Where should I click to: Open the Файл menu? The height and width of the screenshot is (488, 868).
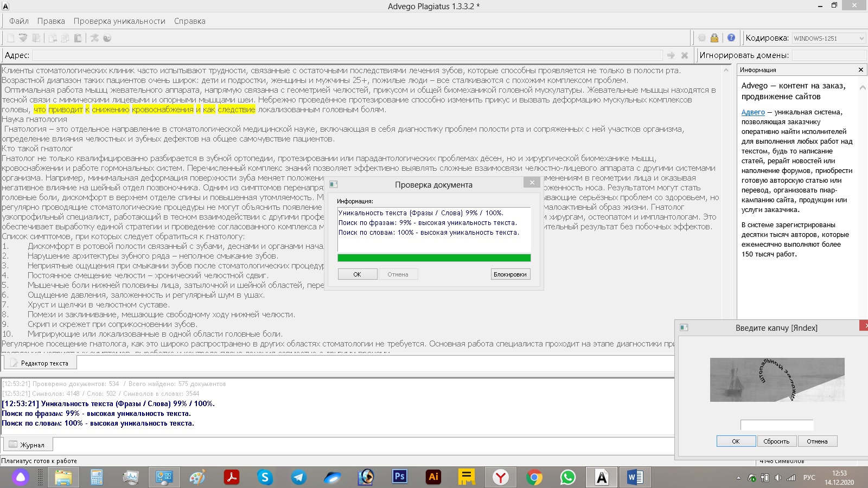(19, 21)
